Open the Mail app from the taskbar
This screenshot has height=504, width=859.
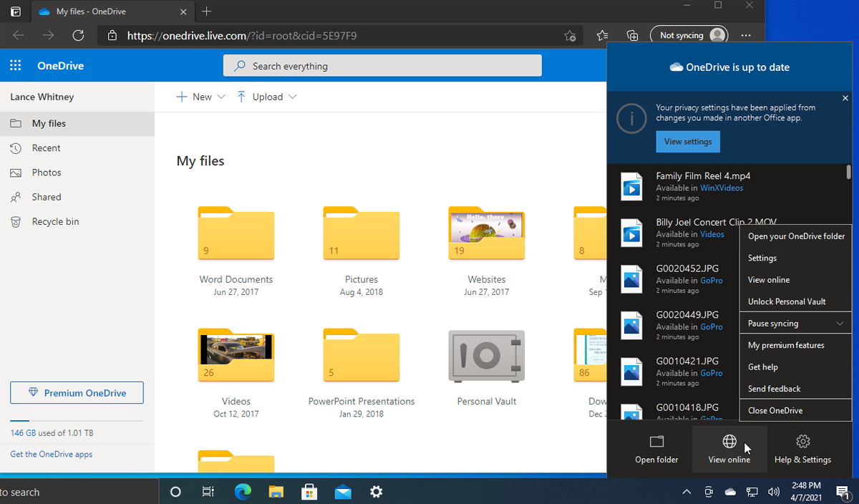click(343, 492)
